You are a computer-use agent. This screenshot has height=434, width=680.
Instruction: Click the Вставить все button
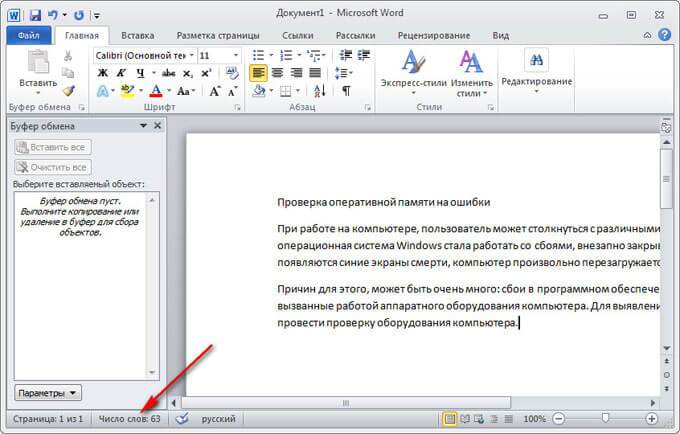pyautogui.click(x=52, y=147)
